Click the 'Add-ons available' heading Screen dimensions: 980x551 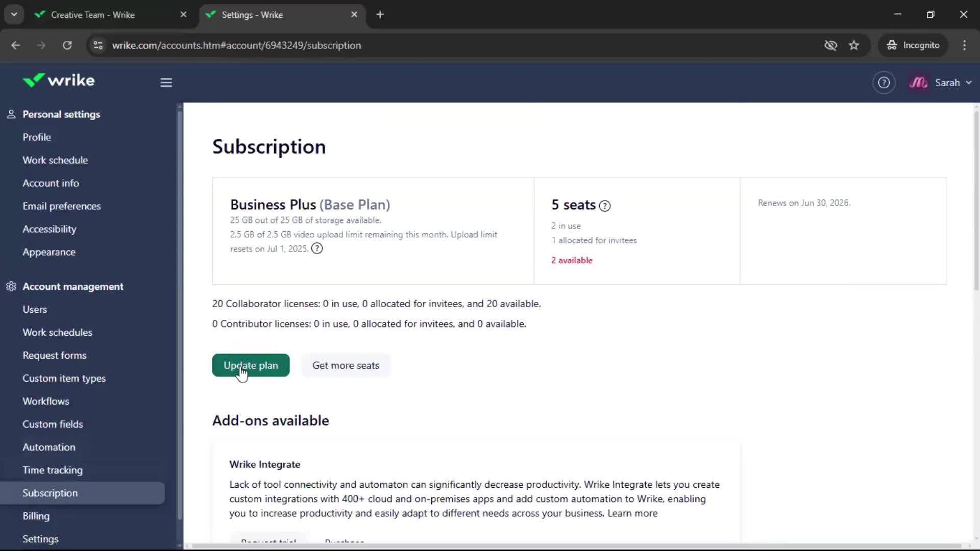[x=271, y=420]
